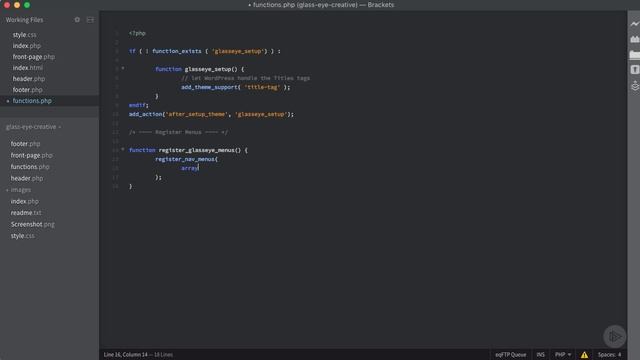Click the Working Files header label
Image resolution: width=640 pixels, height=360 pixels.
click(24, 20)
